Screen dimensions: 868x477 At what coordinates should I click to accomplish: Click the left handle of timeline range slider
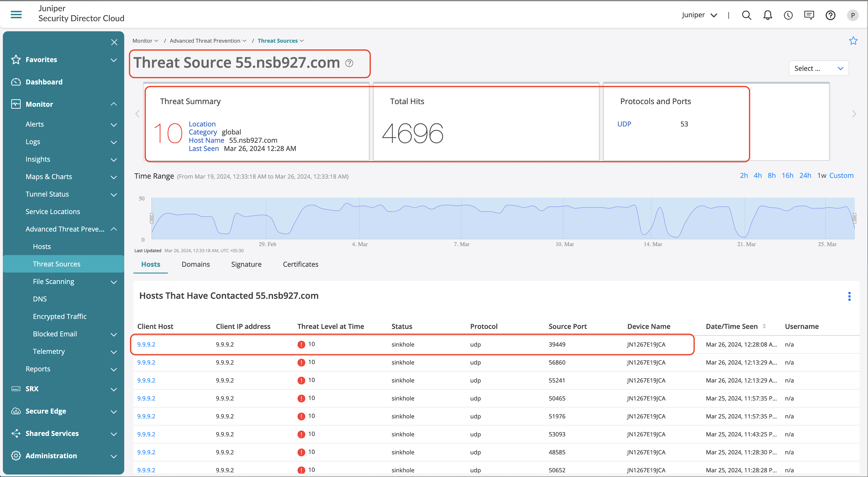point(152,218)
